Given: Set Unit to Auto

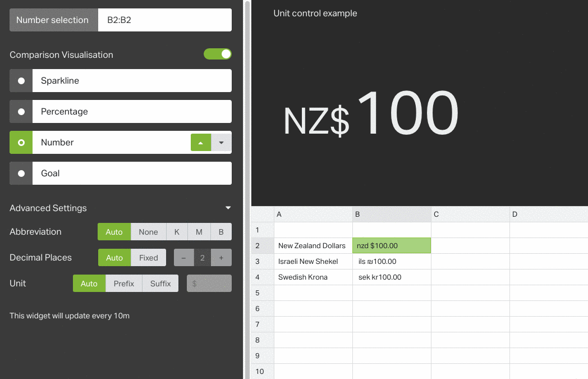Looking at the screenshot, I should pos(89,284).
